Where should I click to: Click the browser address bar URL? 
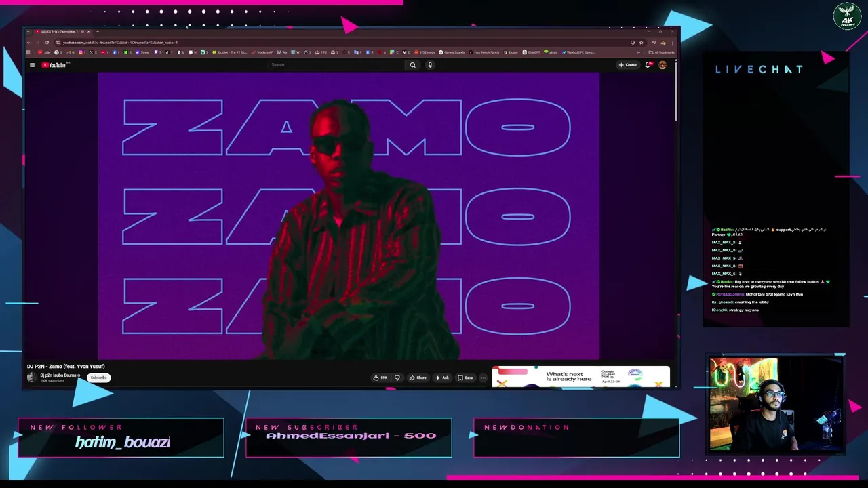[x=120, y=43]
